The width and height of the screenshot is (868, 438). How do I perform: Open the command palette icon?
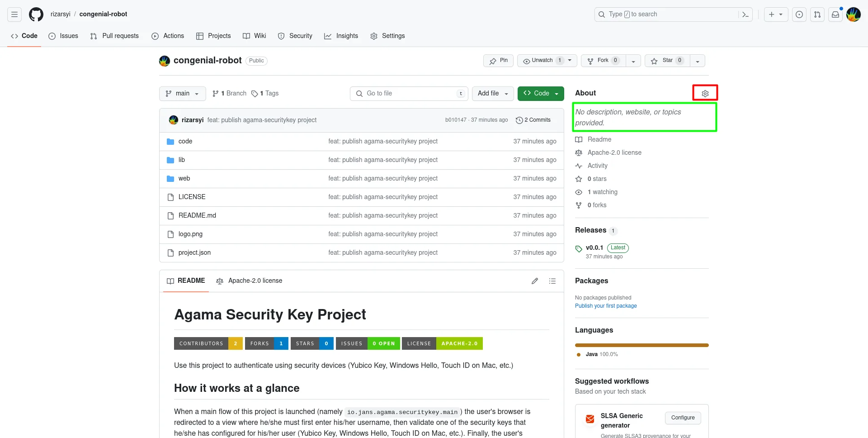coord(745,14)
